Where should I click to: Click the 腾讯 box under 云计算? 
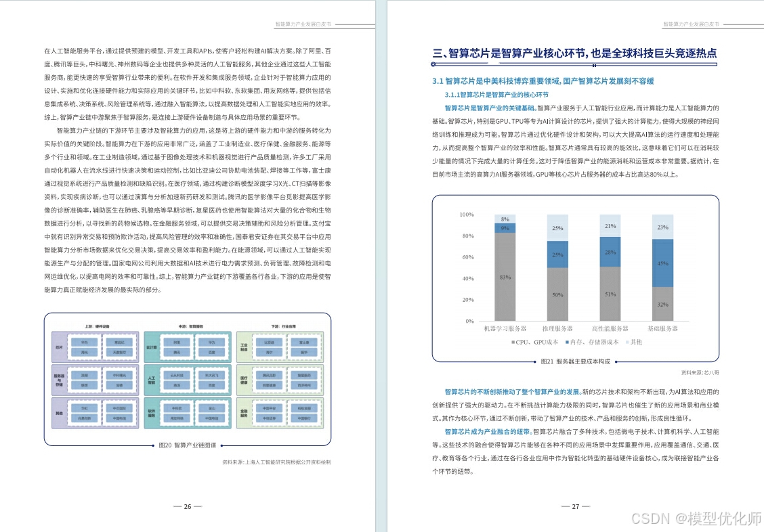click(177, 353)
